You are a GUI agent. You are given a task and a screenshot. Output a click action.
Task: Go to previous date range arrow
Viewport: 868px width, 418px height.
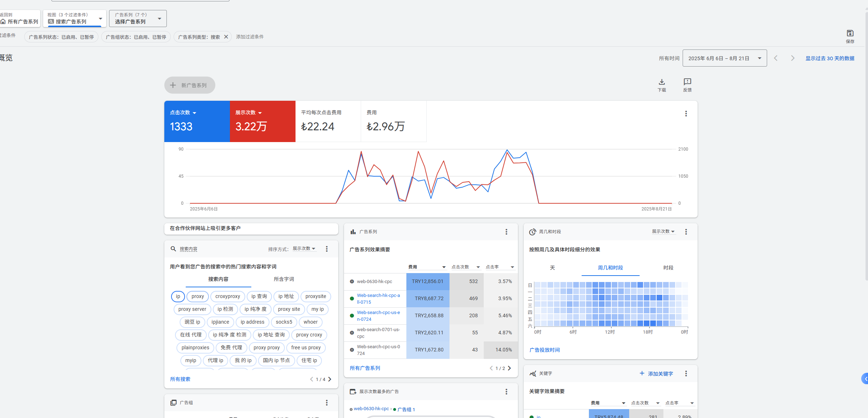click(x=776, y=58)
